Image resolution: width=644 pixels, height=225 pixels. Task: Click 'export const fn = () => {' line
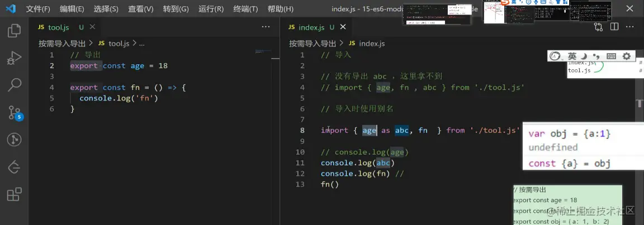(x=128, y=87)
